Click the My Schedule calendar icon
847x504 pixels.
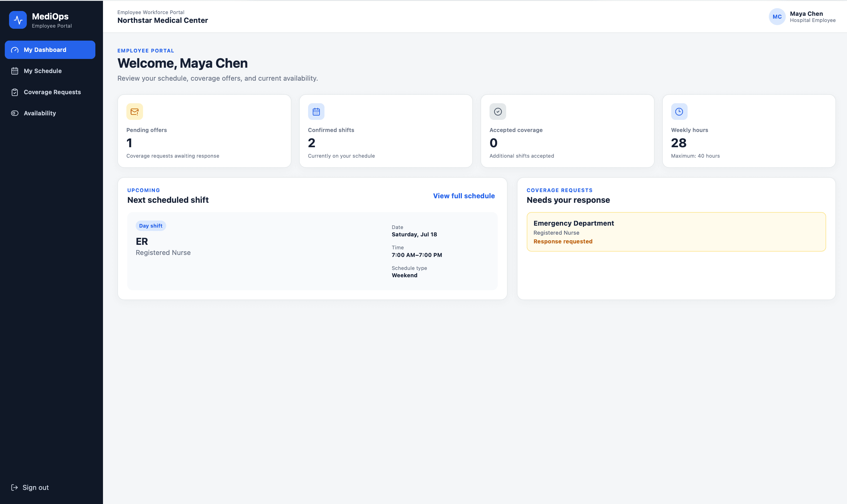point(15,71)
